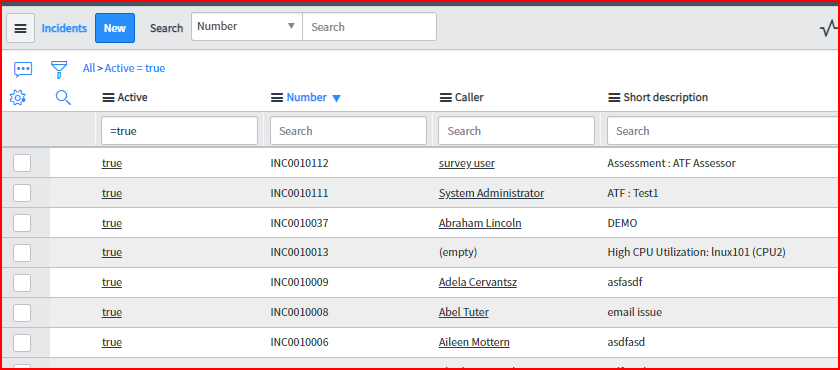This screenshot has width=840, height=370.
Task: Click Assessment : ATF Assessor description
Action: click(x=671, y=163)
